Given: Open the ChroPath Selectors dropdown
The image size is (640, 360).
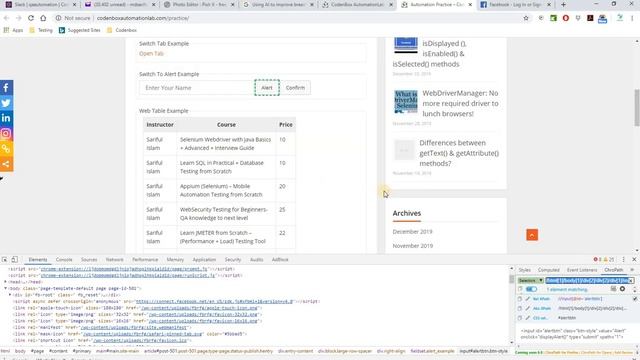Looking at the screenshot, I should click(x=530, y=280).
